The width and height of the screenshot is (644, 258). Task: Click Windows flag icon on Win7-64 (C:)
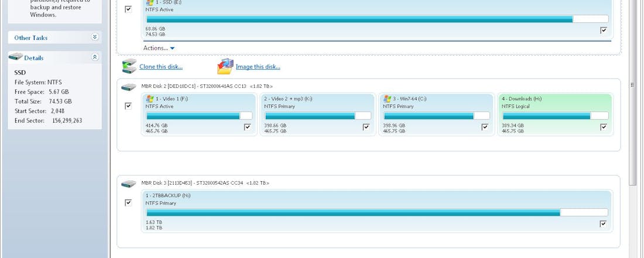click(x=387, y=99)
